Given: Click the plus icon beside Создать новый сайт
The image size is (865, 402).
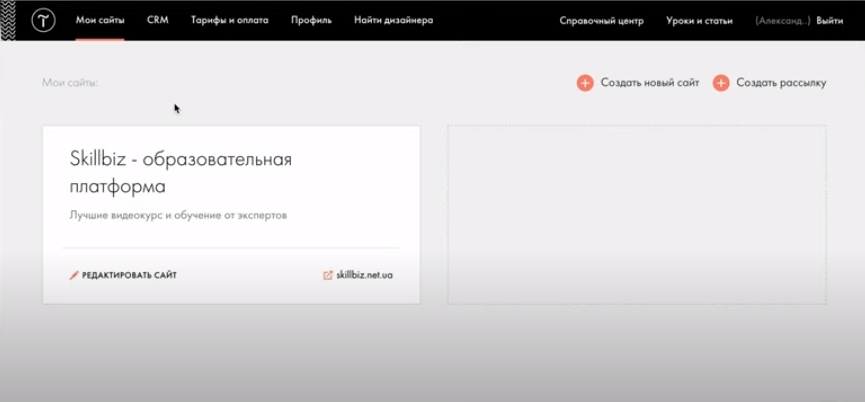Looking at the screenshot, I should [585, 83].
